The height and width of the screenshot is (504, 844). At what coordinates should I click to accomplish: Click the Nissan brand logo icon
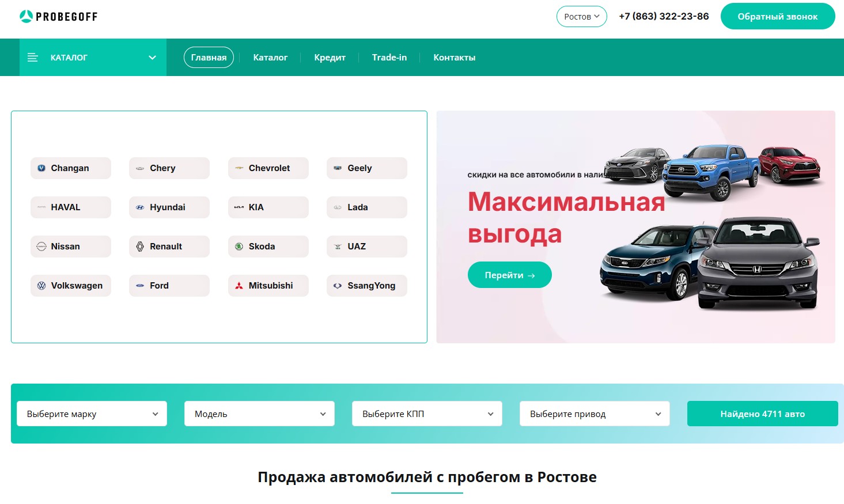coord(41,247)
